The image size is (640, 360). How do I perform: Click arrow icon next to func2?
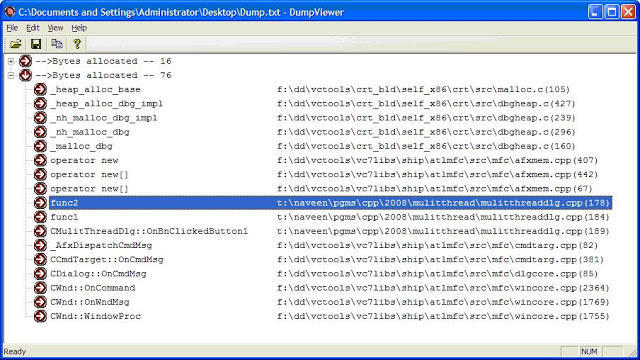[x=40, y=203]
